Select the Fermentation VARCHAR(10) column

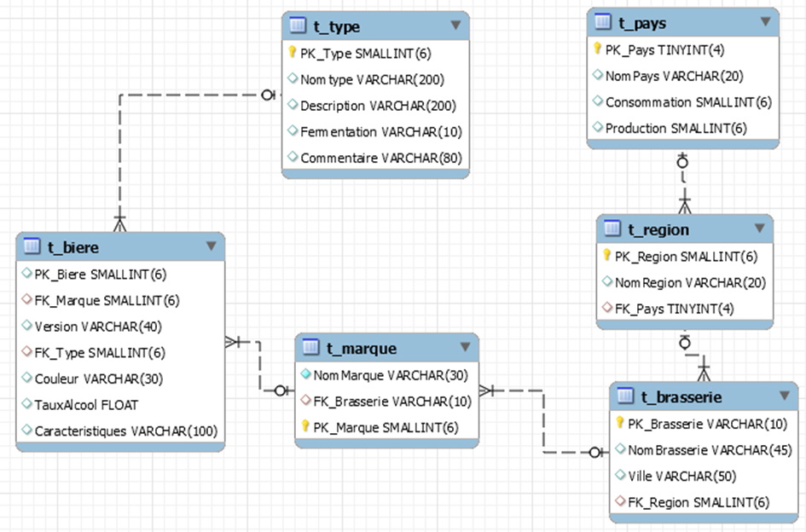[368, 131]
